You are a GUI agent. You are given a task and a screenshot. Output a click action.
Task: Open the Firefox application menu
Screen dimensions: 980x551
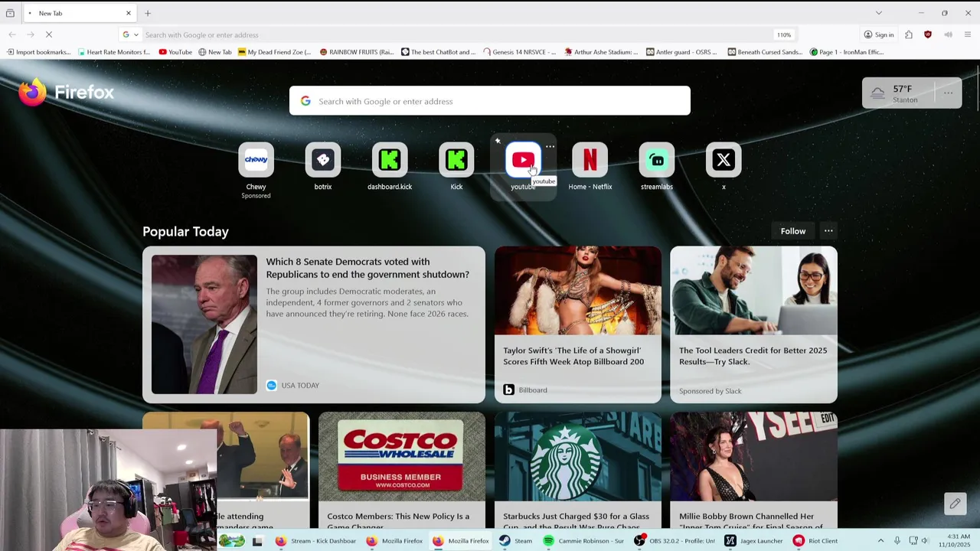click(x=968, y=34)
